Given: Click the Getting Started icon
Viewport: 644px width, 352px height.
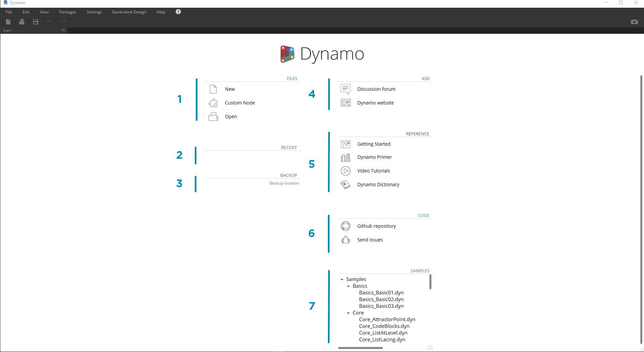Looking at the screenshot, I should pos(345,144).
